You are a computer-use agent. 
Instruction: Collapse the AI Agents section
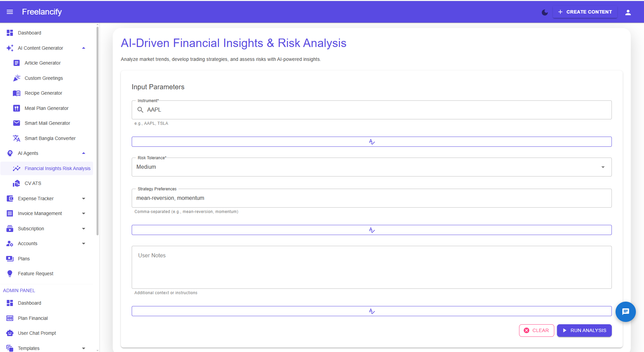84,153
